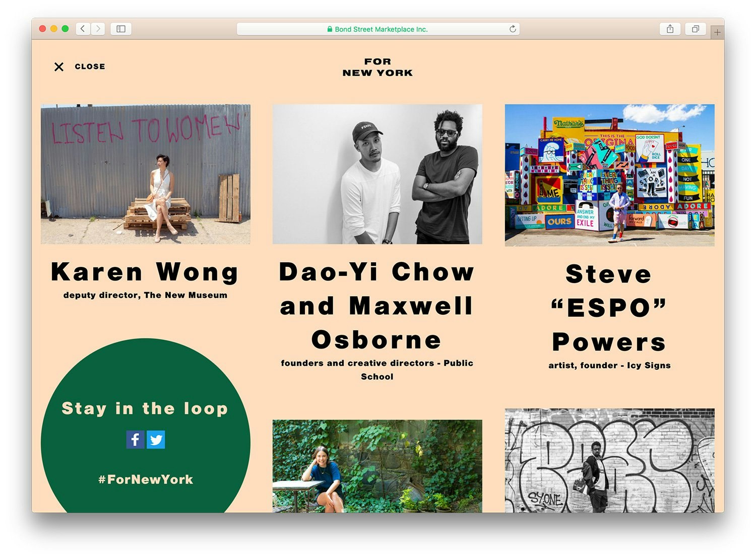Select the Karen Wong name heading
The height and width of the screenshot is (558, 756).
(x=145, y=272)
